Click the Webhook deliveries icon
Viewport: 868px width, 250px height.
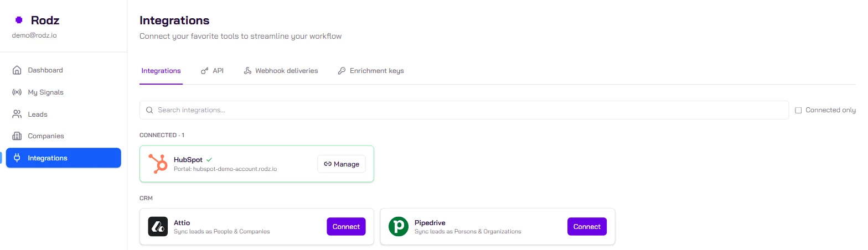[x=247, y=71]
